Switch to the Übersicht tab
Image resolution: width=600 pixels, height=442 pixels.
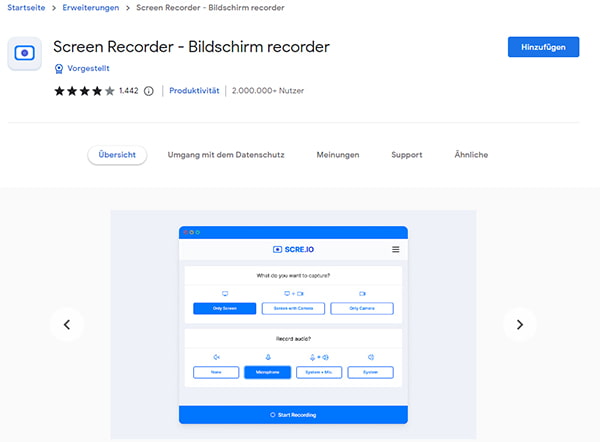click(x=117, y=155)
